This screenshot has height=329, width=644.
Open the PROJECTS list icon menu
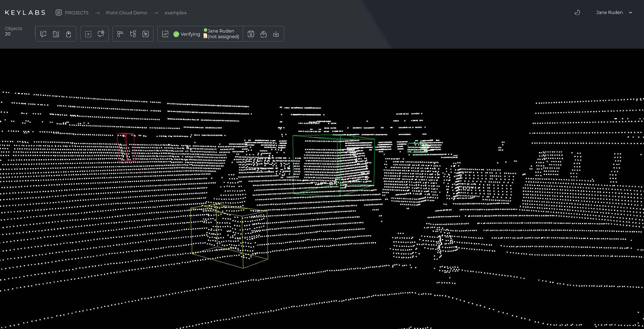click(58, 12)
